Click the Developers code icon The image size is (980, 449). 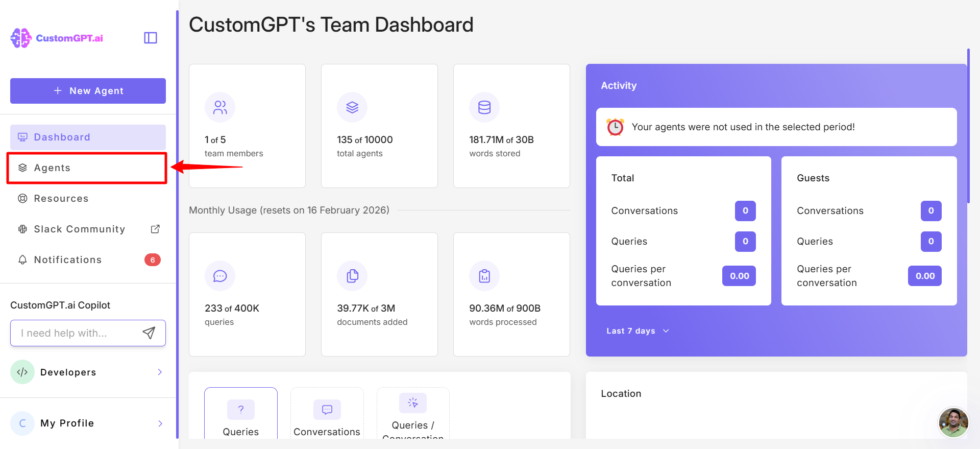(x=22, y=372)
